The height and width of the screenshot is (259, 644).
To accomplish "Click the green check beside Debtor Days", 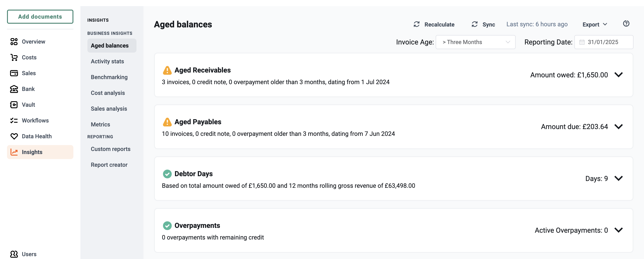I will pos(167,174).
